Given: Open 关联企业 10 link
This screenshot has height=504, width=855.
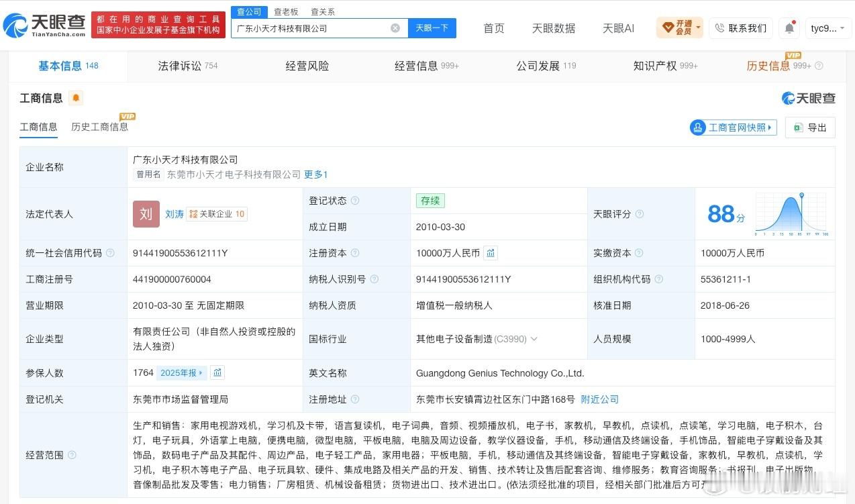Looking at the screenshot, I should pos(217,214).
